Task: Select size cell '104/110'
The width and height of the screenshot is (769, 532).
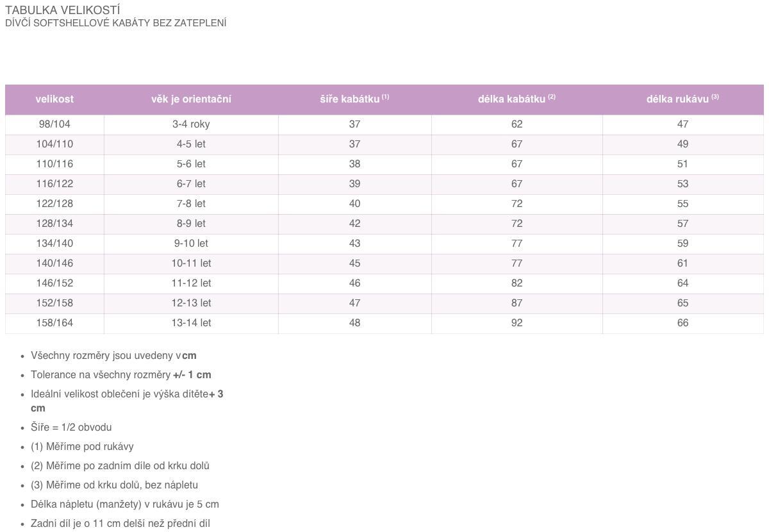Action: click(54, 144)
